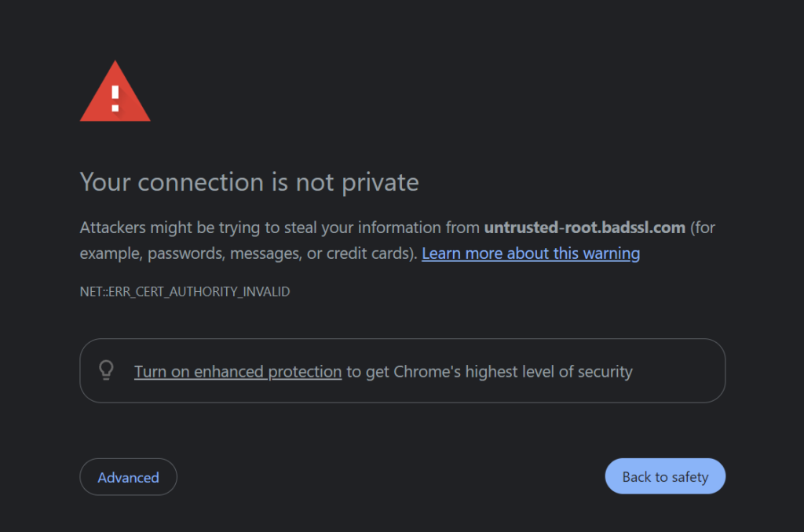Go back using Back to safety
The image size is (804, 532).
(665, 476)
